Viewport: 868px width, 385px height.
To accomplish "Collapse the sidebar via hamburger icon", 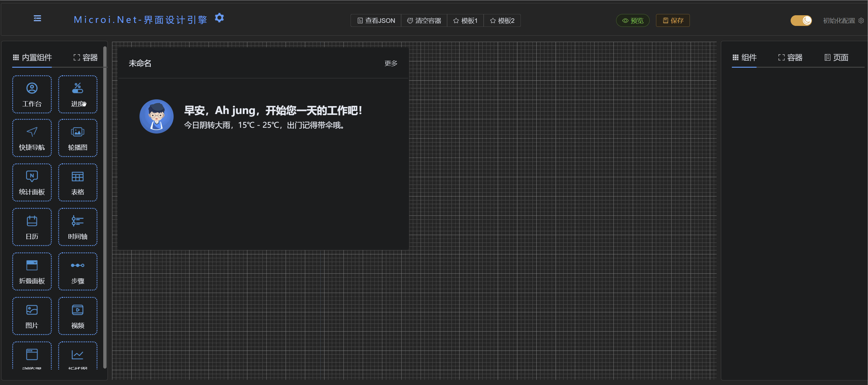I will coord(37,19).
